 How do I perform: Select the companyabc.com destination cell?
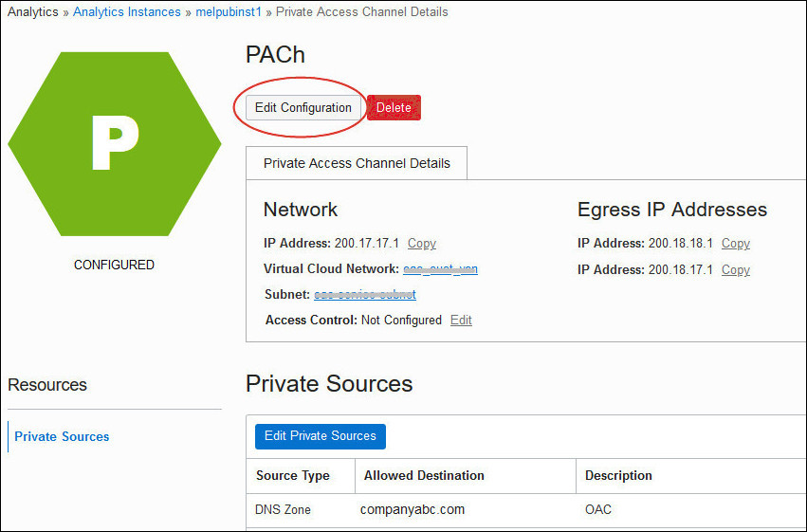click(x=413, y=510)
